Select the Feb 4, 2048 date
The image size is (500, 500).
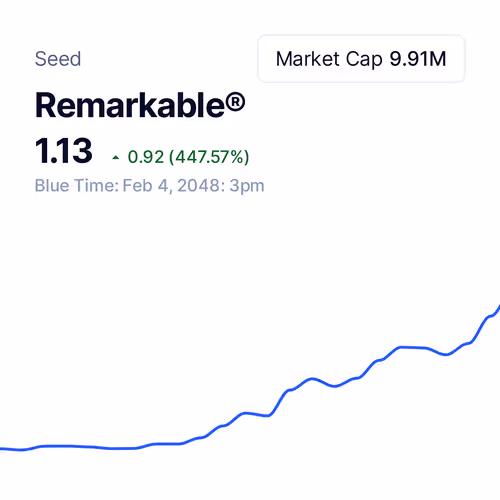(171, 186)
